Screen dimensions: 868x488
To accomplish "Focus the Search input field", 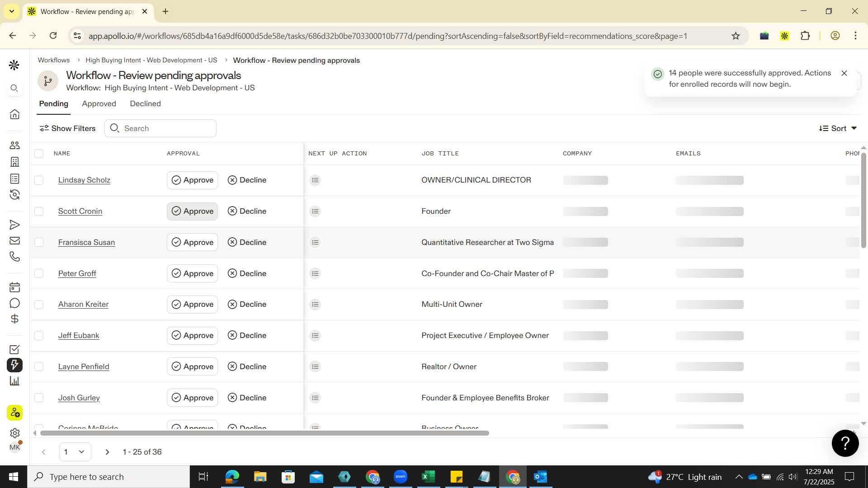I will [160, 128].
